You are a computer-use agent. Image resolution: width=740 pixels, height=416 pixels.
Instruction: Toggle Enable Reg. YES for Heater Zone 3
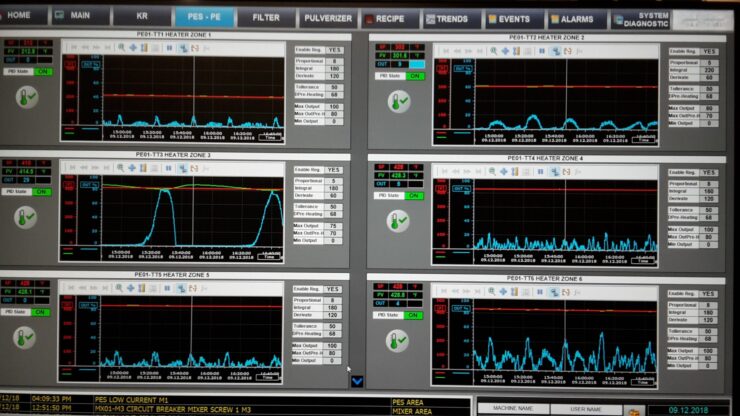pos(334,170)
